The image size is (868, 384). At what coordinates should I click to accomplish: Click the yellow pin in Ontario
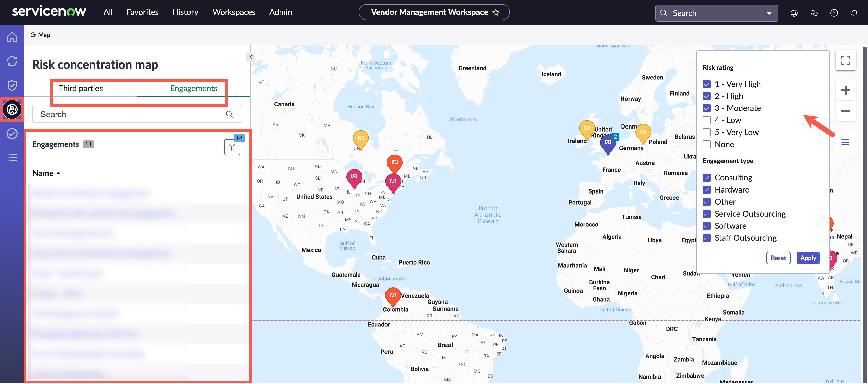pos(361,139)
